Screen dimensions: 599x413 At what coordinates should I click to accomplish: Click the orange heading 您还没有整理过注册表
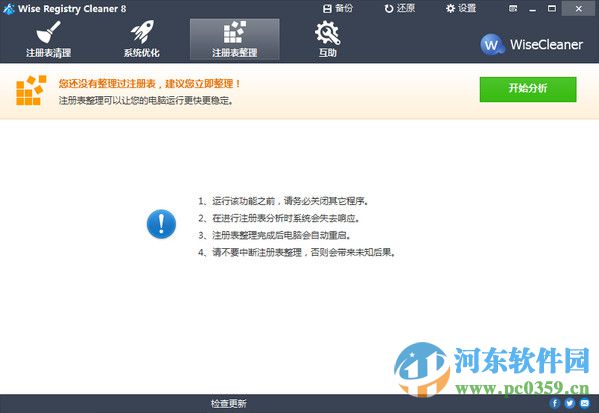coord(150,84)
